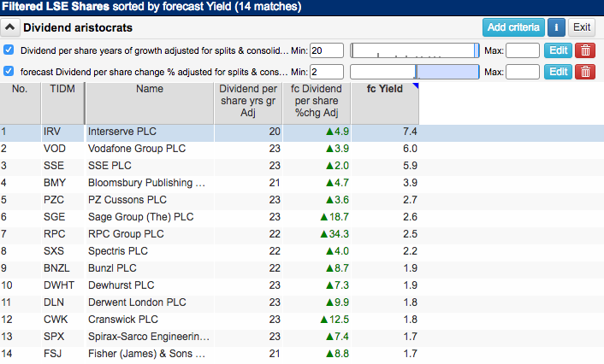The width and height of the screenshot is (604, 364).
Task: Click the dividend years of growth range slider
Action: coord(414,50)
